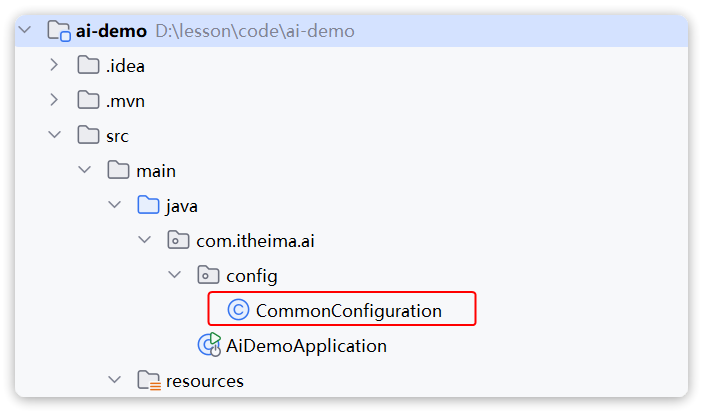Click the resources folder icon
This screenshot has height=414, width=703.
point(149,380)
